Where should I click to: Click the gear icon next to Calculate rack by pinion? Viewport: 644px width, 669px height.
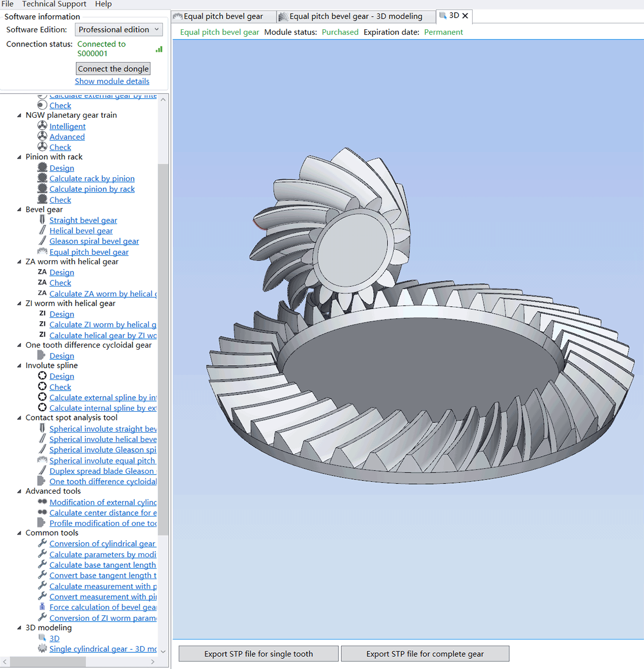coord(42,178)
